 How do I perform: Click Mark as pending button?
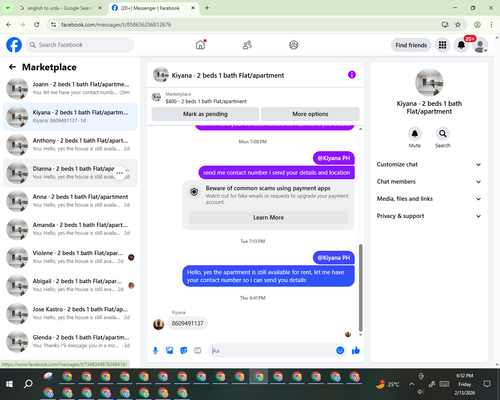point(205,114)
